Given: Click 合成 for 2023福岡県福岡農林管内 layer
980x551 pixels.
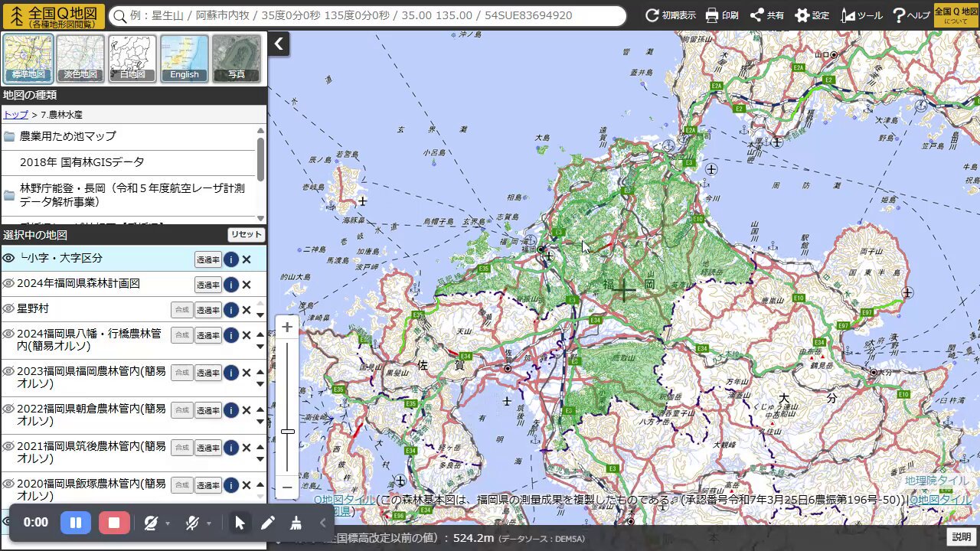Looking at the screenshot, I should [181, 373].
